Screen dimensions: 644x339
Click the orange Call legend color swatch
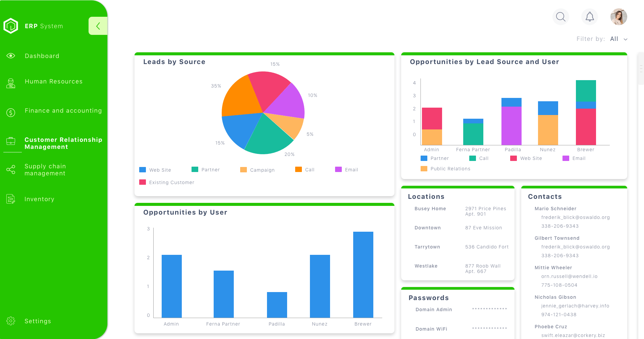point(299,170)
